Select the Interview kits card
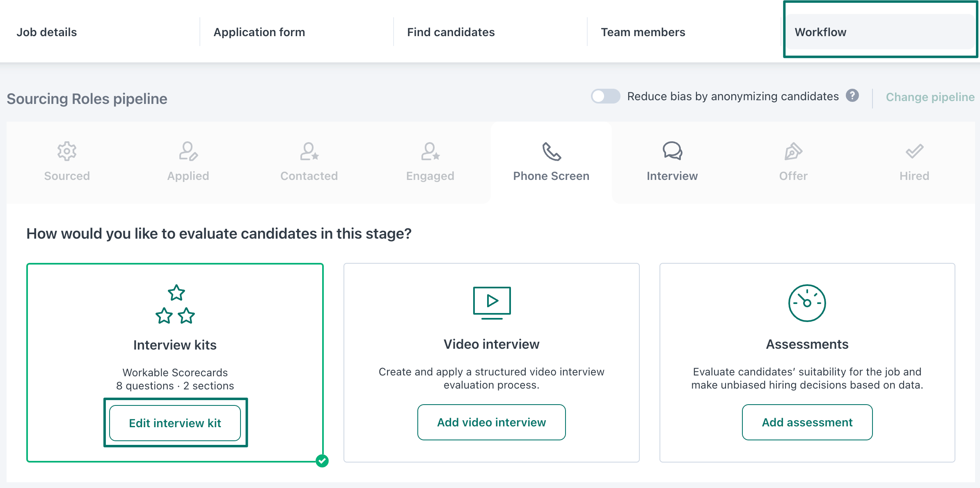The height and width of the screenshot is (488, 980). coord(175,363)
